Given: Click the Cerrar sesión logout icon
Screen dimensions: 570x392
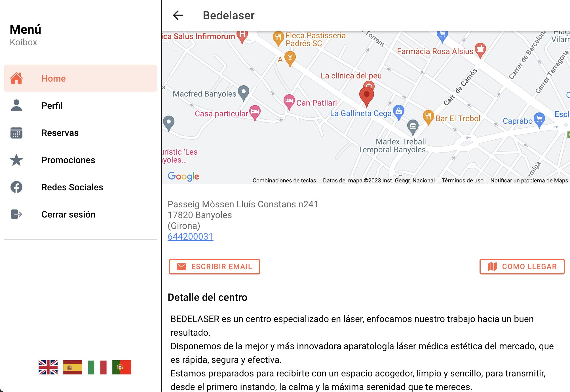Looking at the screenshot, I should tap(16, 214).
